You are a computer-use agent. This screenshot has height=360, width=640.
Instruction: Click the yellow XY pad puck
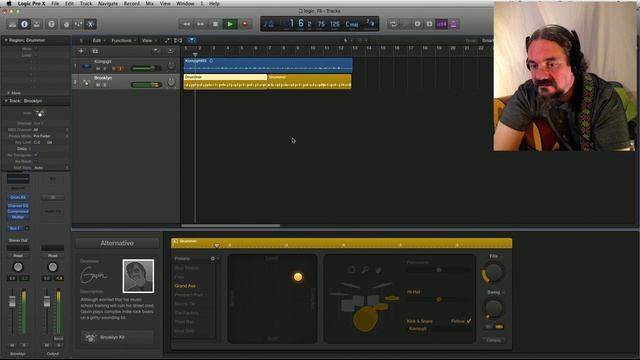(x=298, y=277)
